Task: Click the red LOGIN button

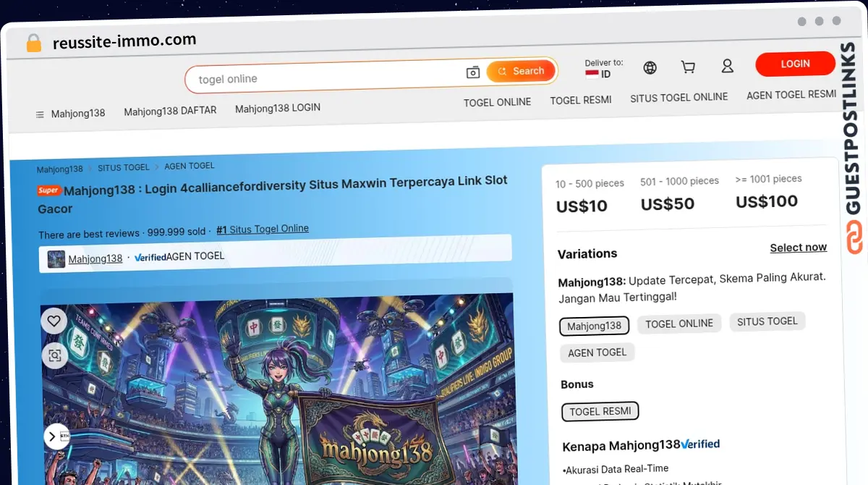Action: [x=795, y=64]
